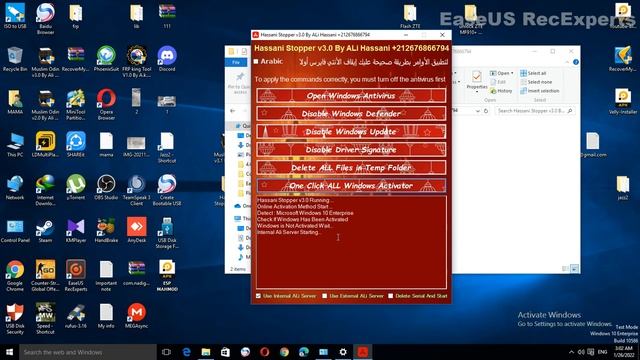Open Settings gear on the taskbar
This screenshot has width=640, height=360.
coord(343,352)
